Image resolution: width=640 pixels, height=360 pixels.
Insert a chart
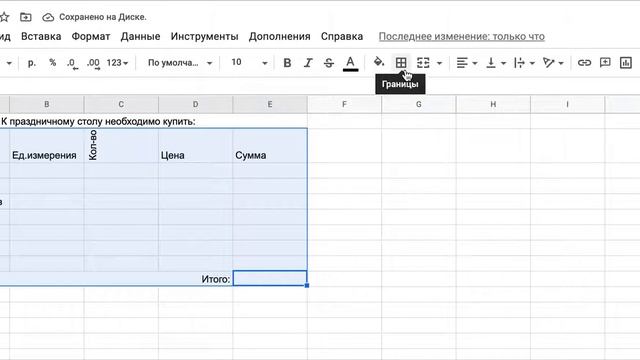tap(626, 63)
